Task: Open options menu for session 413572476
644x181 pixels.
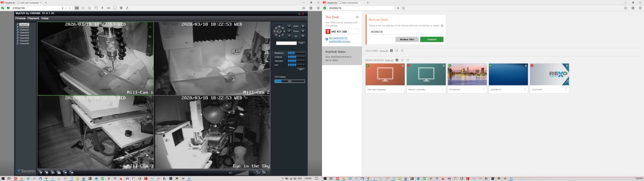Action: coord(566,89)
